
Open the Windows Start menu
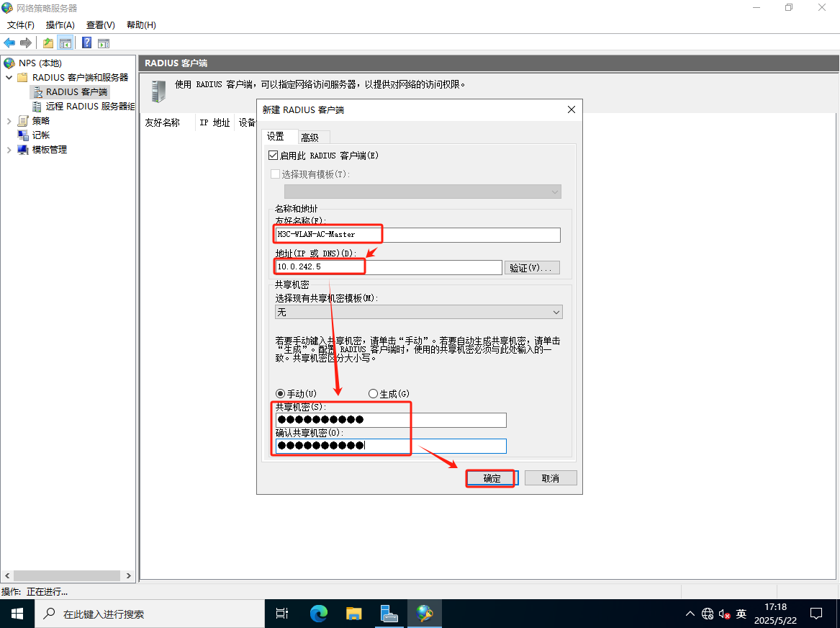[17, 614]
